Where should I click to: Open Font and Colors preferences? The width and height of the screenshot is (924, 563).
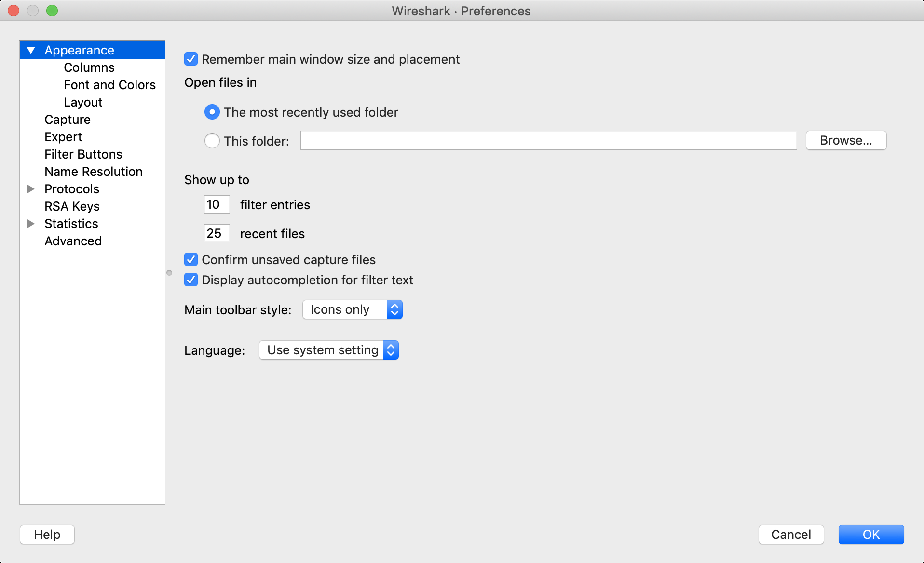(x=110, y=85)
